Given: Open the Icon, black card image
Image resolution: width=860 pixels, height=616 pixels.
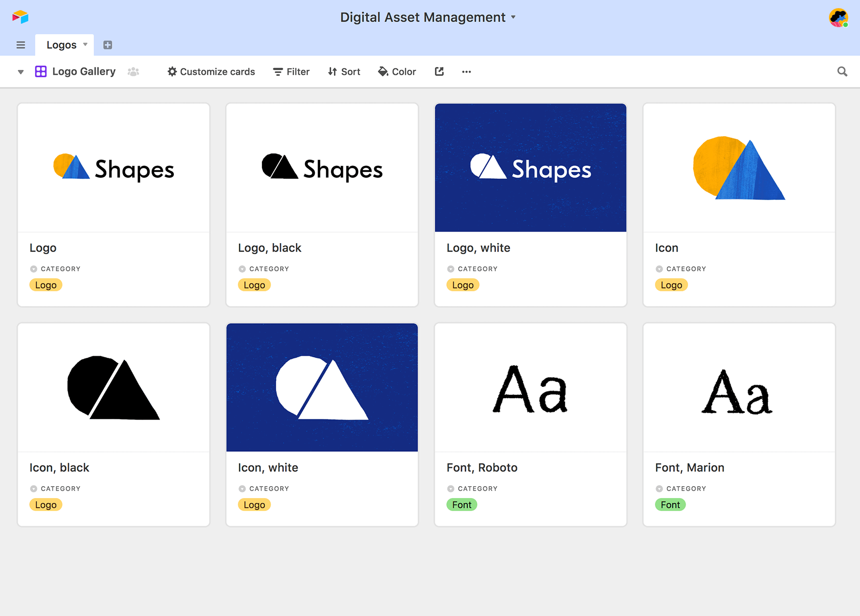Looking at the screenshot, I should pyautogui.click(x=114, y=387).
